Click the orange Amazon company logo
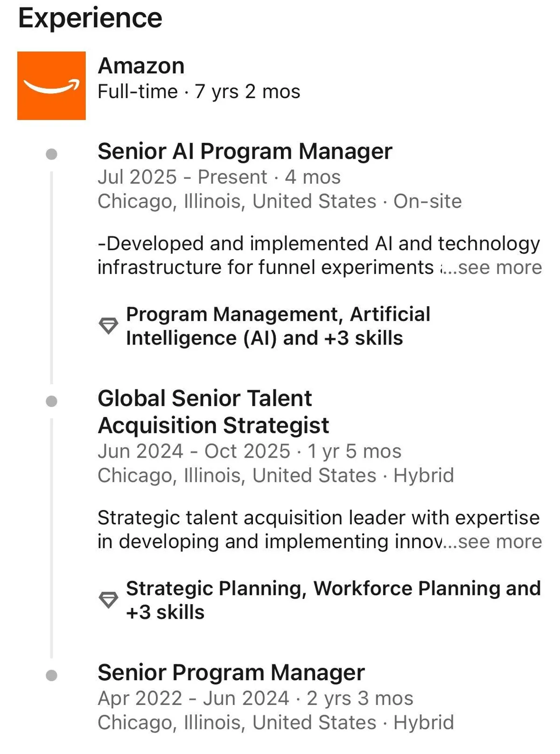This screenshot has width=560, height=754. [x=51, y=85]
